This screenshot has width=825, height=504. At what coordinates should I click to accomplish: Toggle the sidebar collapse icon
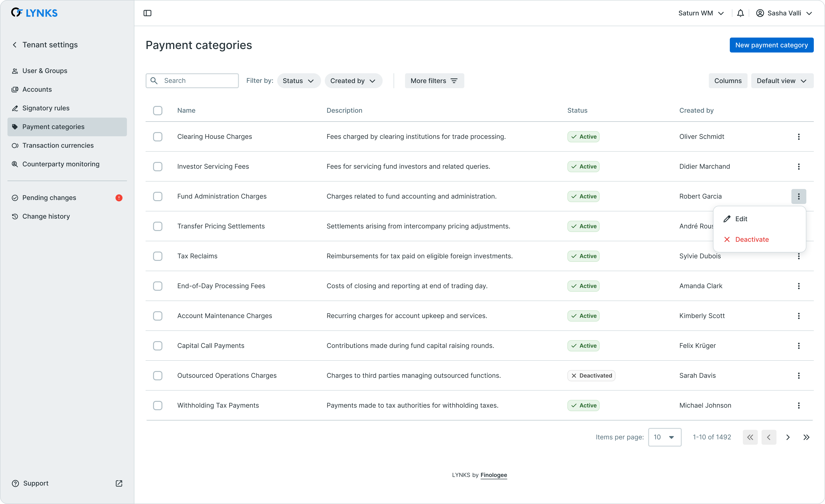point(147,13)
